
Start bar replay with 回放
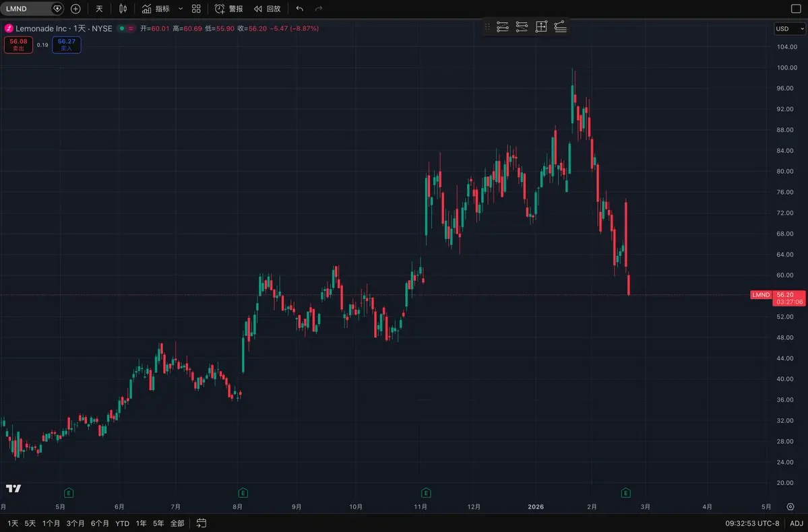(268, 9)
